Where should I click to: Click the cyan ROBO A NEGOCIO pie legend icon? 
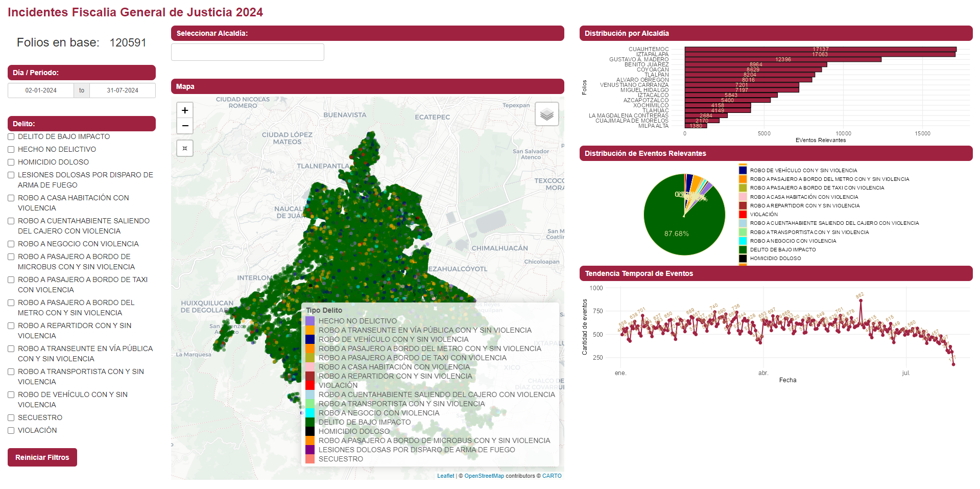pyautogui.click(x=743, y=241)
